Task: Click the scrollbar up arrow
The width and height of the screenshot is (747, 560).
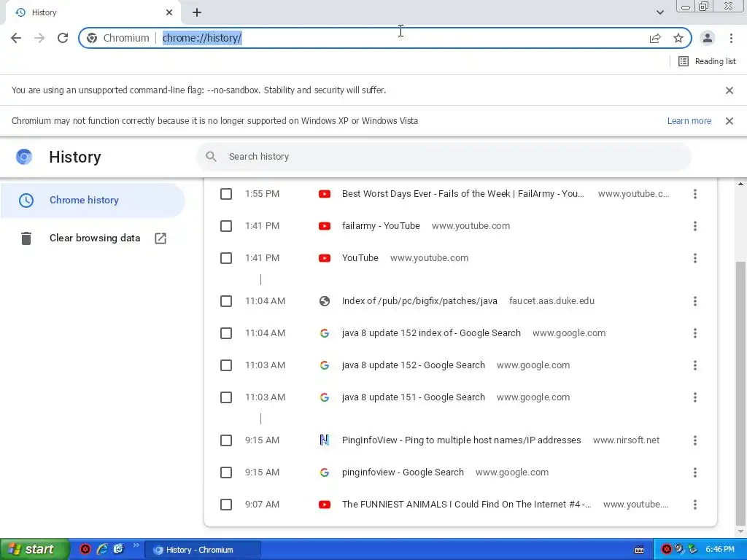Action: click(x=740, y=183)
